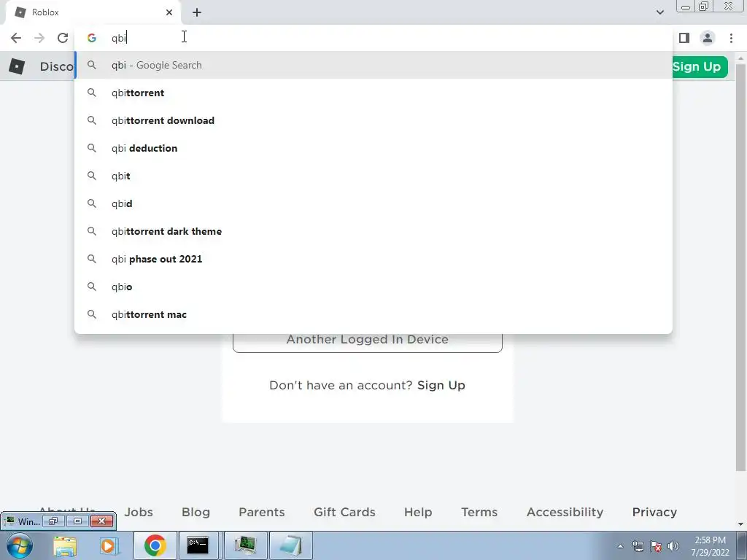747x560 pixels.
Task: Open Windows Media Player from taskbar
Action: coord(109,545)
